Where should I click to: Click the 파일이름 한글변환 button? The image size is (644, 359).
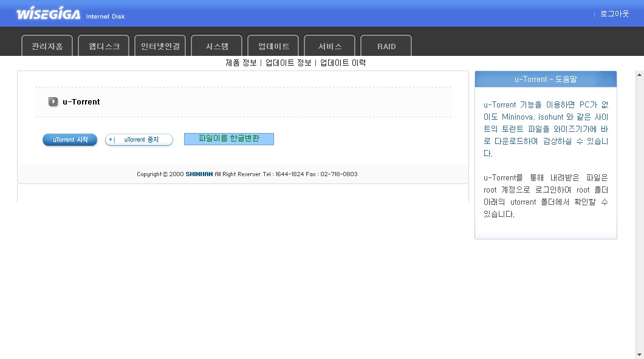click(x=229, y=139)
